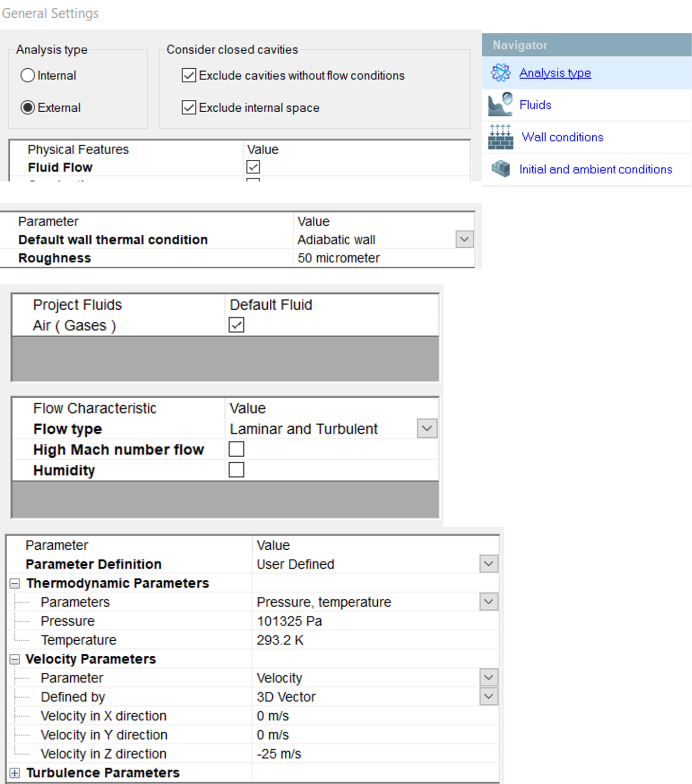Screen dimensions: 692x784
Task: Enable High Mach number flow checkbox
Action: tap(236, 449)
